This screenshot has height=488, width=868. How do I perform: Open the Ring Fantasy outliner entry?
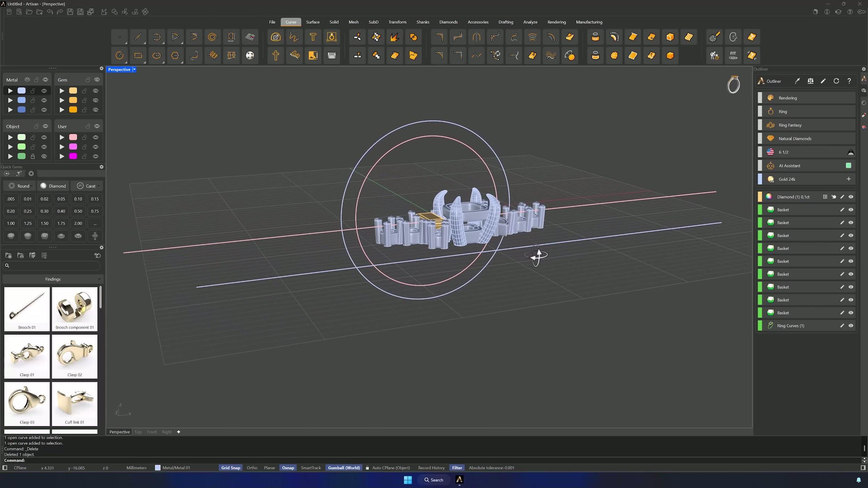(806, 125)
